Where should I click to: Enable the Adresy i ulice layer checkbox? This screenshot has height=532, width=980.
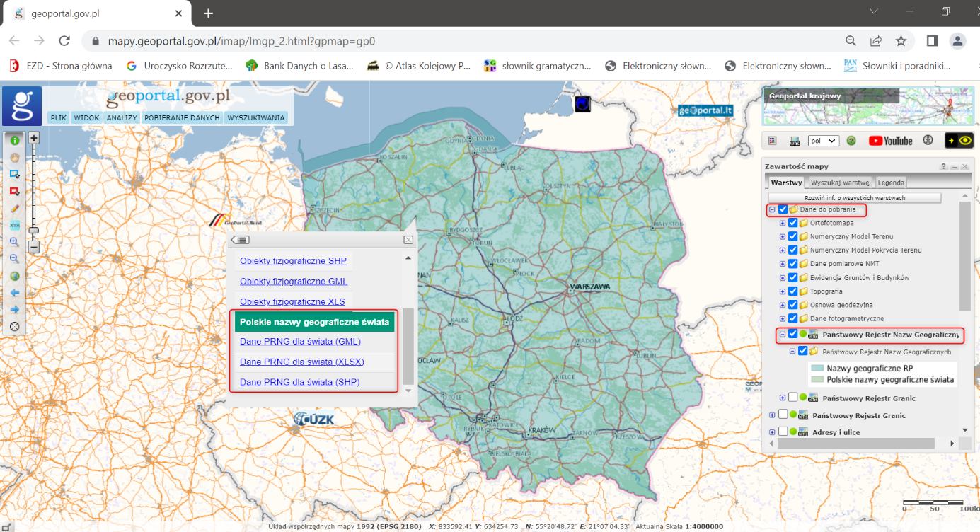pos(783,432)
